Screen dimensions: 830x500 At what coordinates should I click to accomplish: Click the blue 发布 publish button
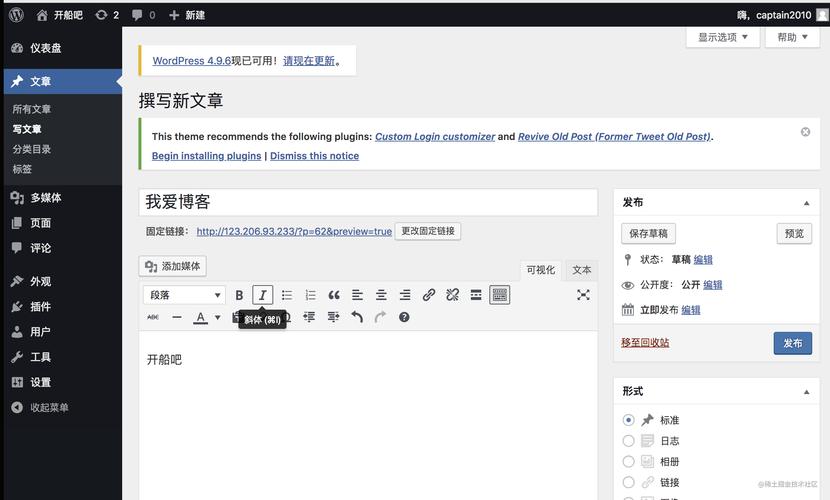792,343
